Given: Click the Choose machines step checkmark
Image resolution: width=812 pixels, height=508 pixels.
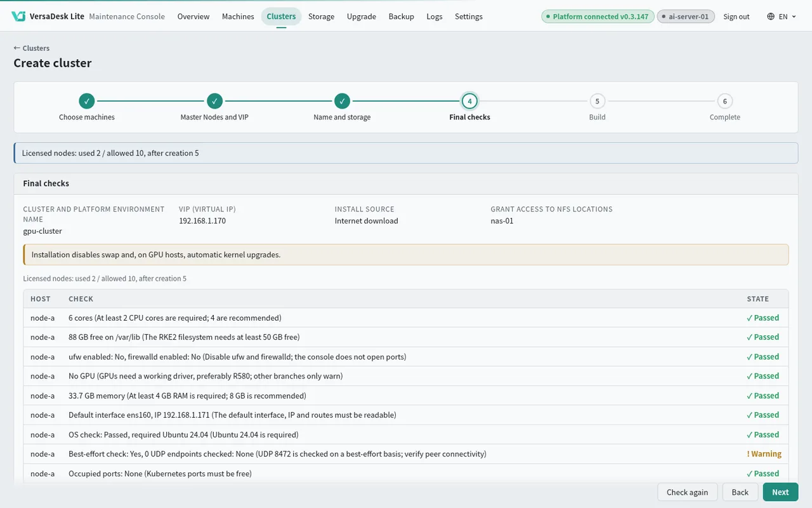Looking at the screenshot, I should 87,101.
